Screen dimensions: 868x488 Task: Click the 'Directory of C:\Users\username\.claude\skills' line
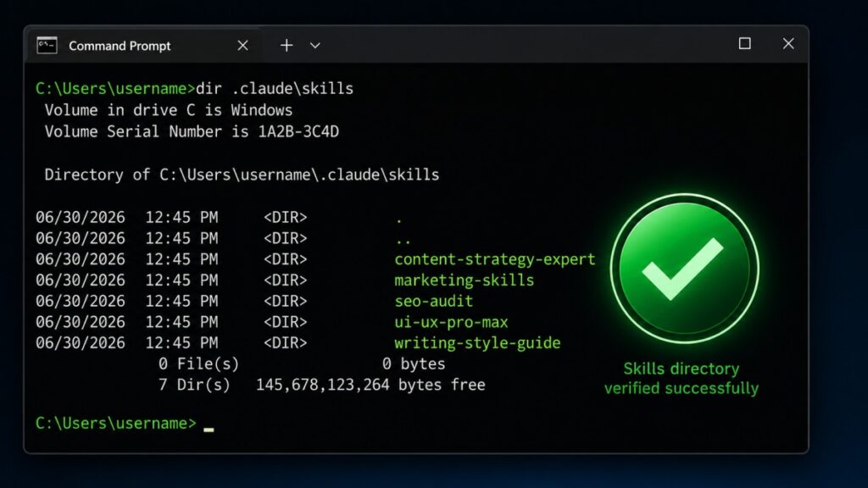[242, 175]
